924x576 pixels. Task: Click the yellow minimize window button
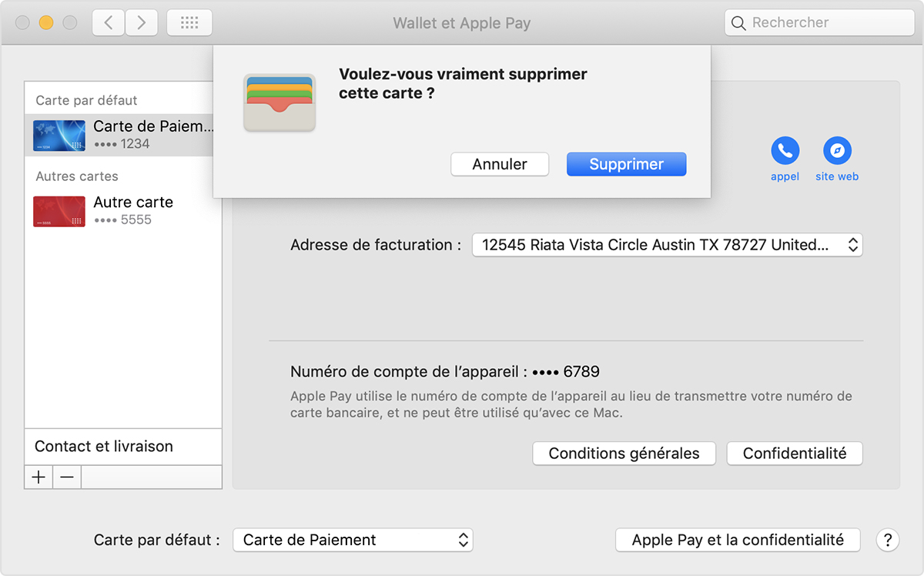(x=45, y=22)
